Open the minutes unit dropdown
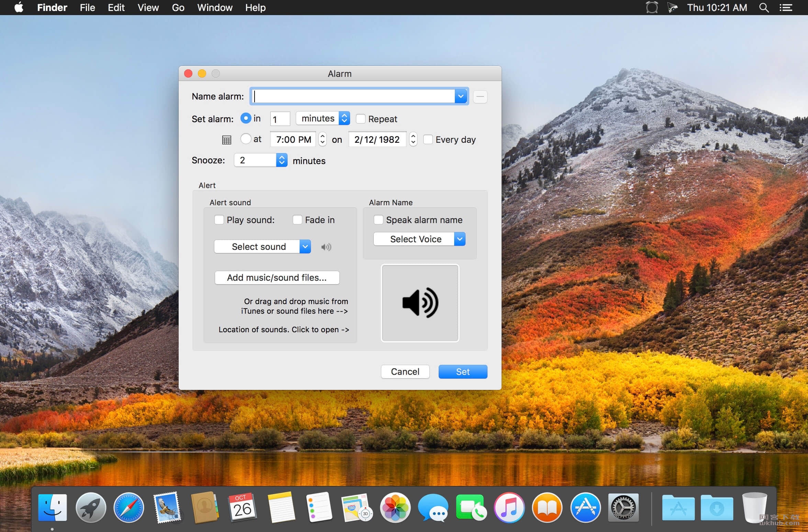Viewport: 808px width, 532px height. 323,118
